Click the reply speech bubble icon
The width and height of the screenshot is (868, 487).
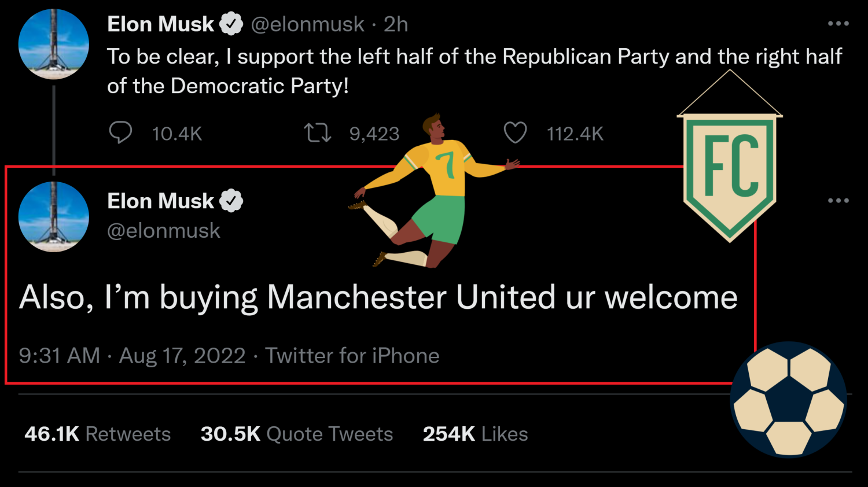120,133
